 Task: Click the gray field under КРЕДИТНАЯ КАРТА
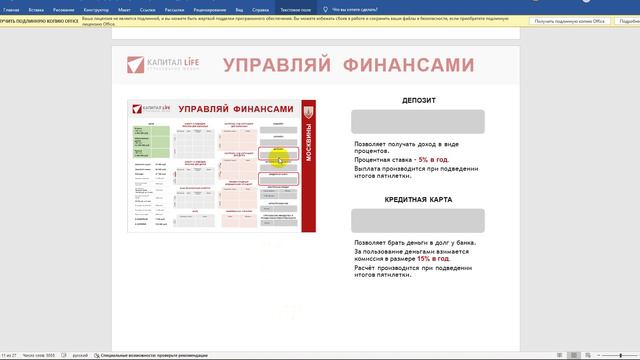click(418, 221)
